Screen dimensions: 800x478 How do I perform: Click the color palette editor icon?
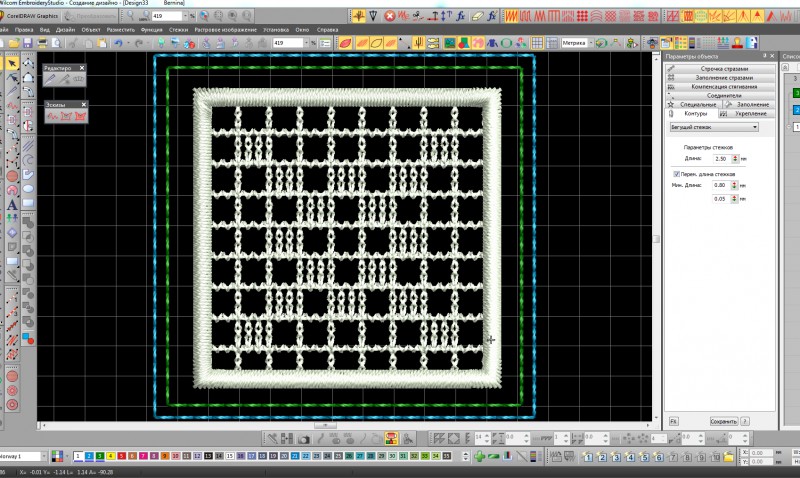[57, 456]
